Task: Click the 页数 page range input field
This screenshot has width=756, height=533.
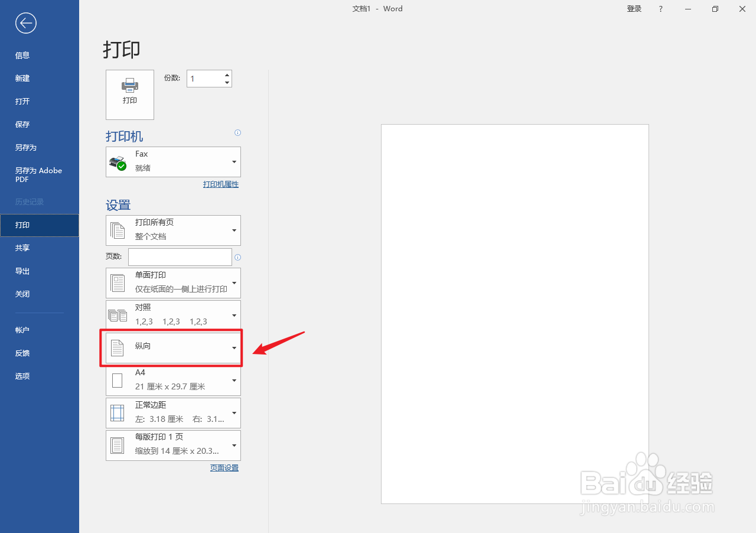Action: (180, 256)
